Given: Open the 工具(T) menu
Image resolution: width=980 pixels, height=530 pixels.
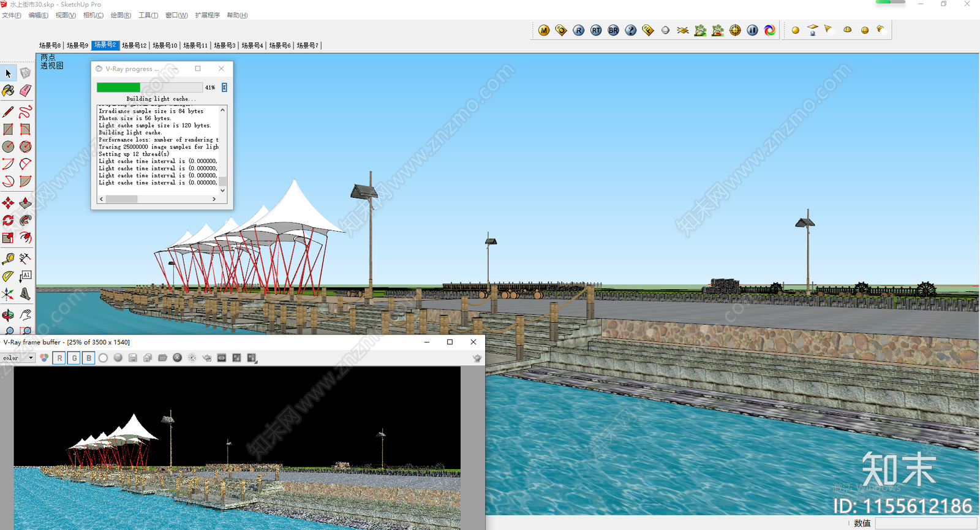Looking at the screenshot, I should 148,15.
